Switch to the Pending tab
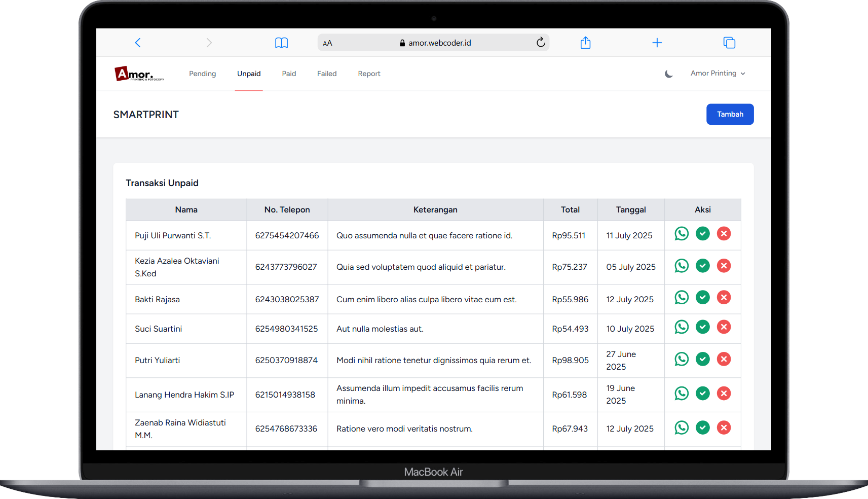 pos(202,74)
